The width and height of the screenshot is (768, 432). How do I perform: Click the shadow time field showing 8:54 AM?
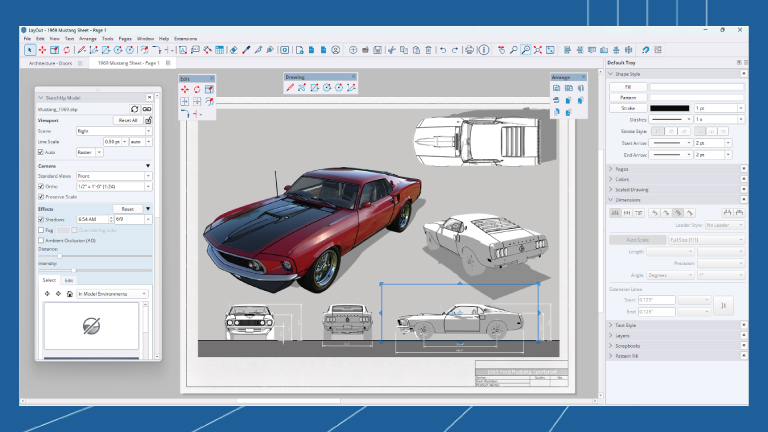90,218
